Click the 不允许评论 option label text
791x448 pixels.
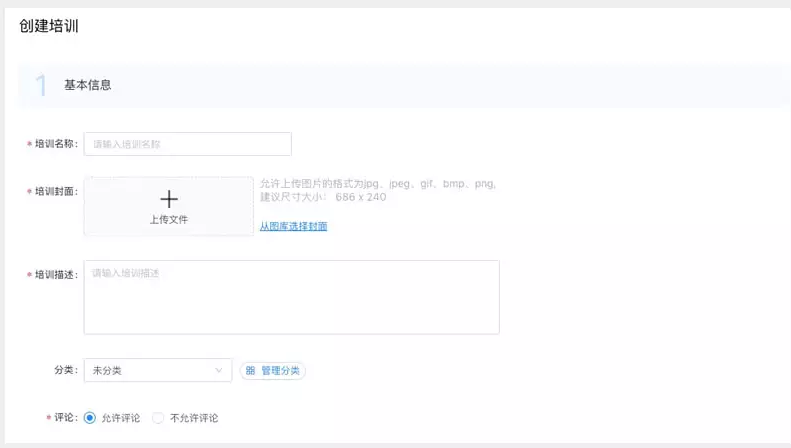click(194, 418)
